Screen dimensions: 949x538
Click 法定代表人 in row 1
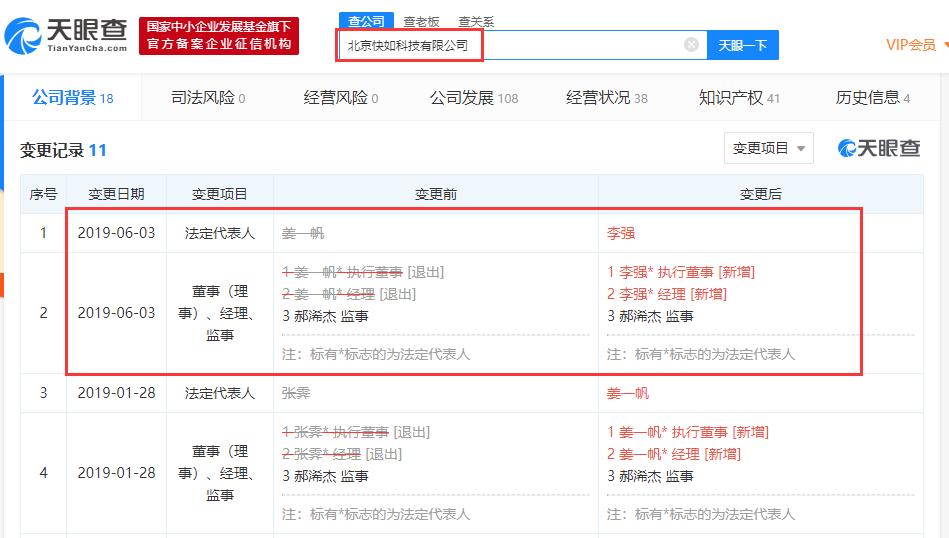220,233
